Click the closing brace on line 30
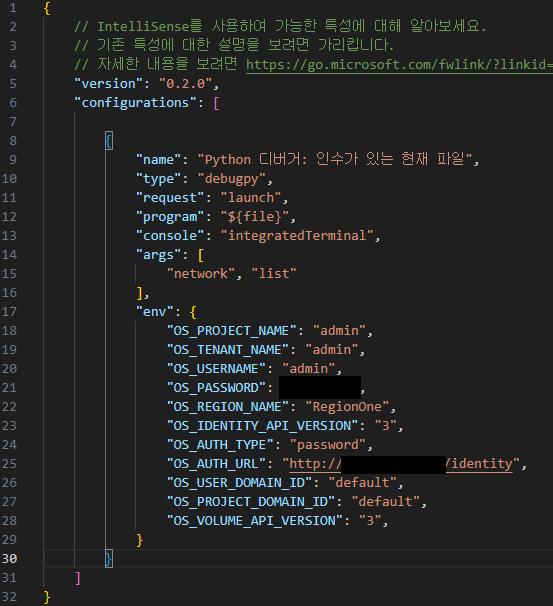 pyautogui.click(x=109, y=559)
